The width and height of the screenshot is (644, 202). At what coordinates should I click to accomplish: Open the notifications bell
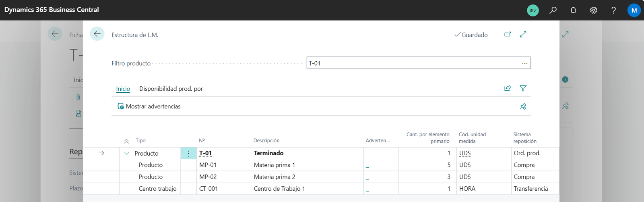[x=573, y=10]
